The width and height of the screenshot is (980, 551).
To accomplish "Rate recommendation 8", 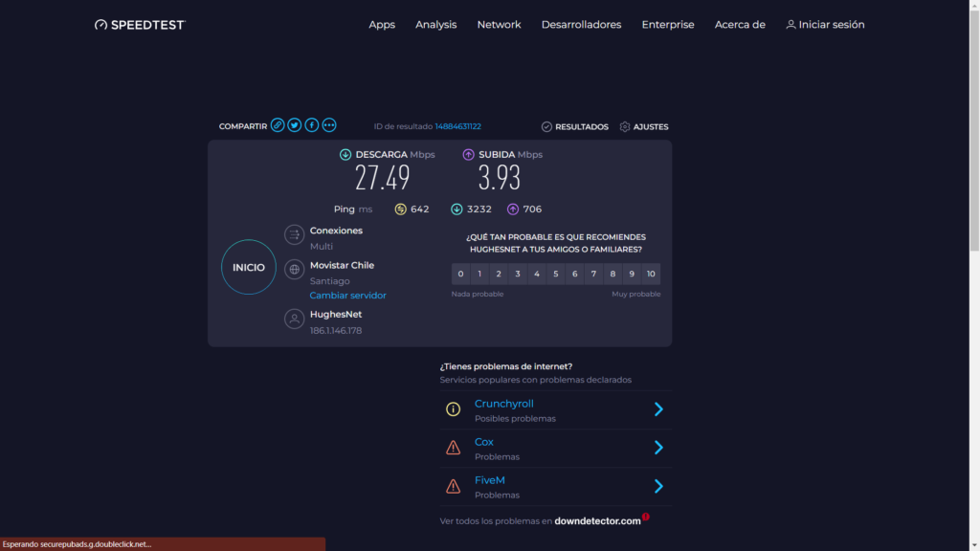I will tap(612, 274).
